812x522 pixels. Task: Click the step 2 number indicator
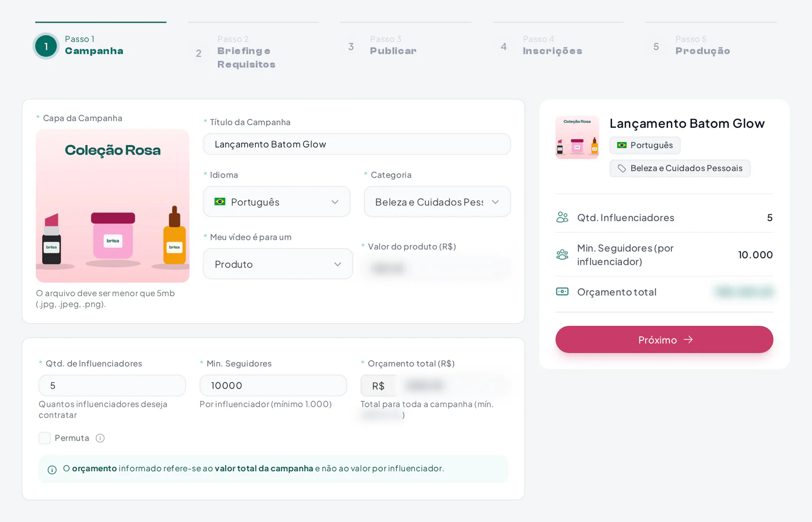198,53
